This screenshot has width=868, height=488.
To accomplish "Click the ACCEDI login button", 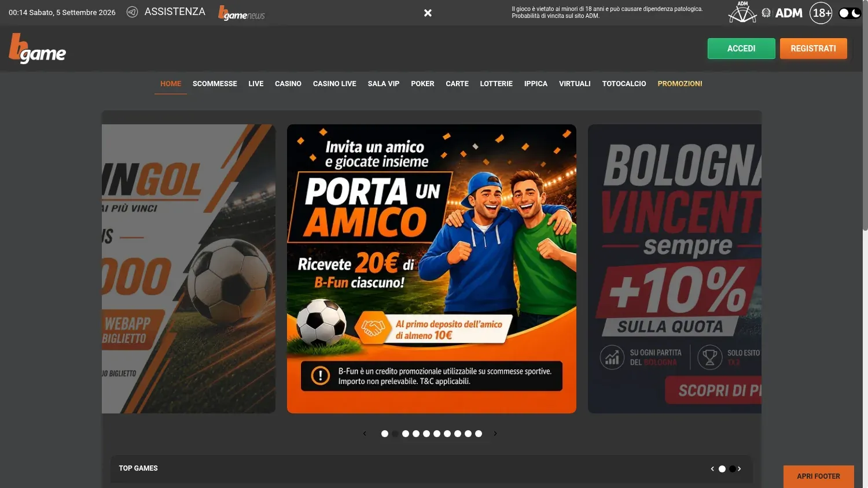I will pos(741,49).
